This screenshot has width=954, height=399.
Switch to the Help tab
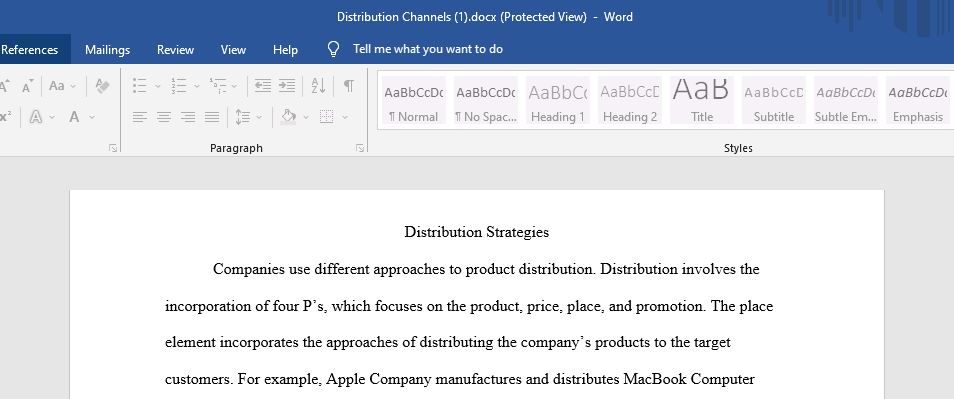285,50
